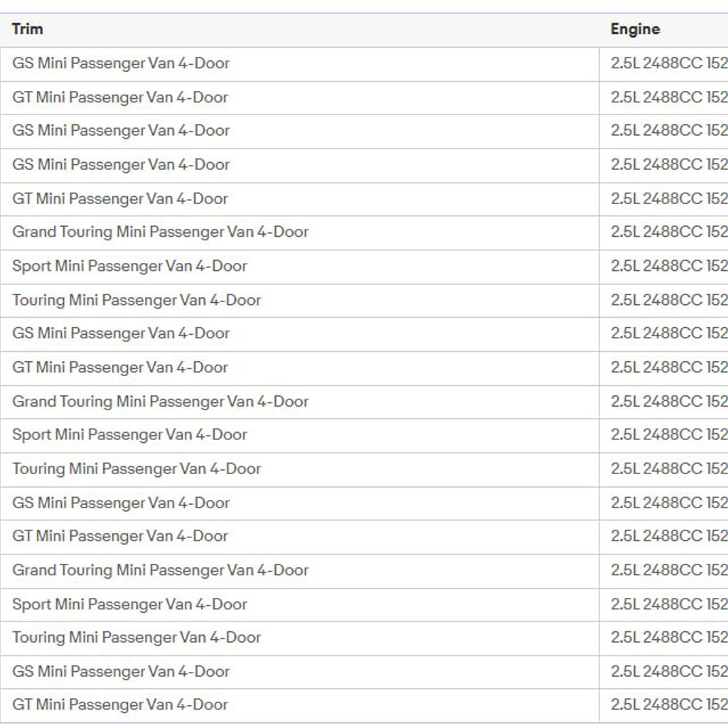Click engine cell beside first Sport trim
Image resolution: width=728 pixels, height=728 pixels.
point(663,267)
